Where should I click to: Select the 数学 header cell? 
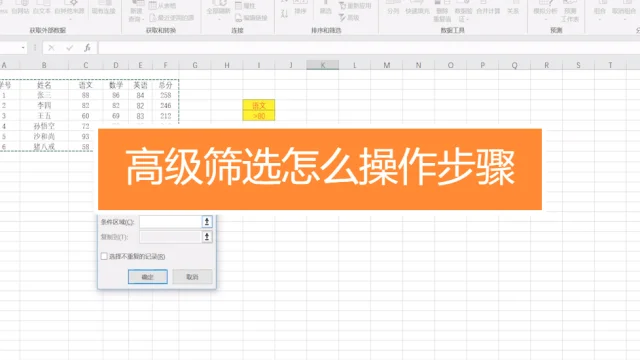[116, 85]
